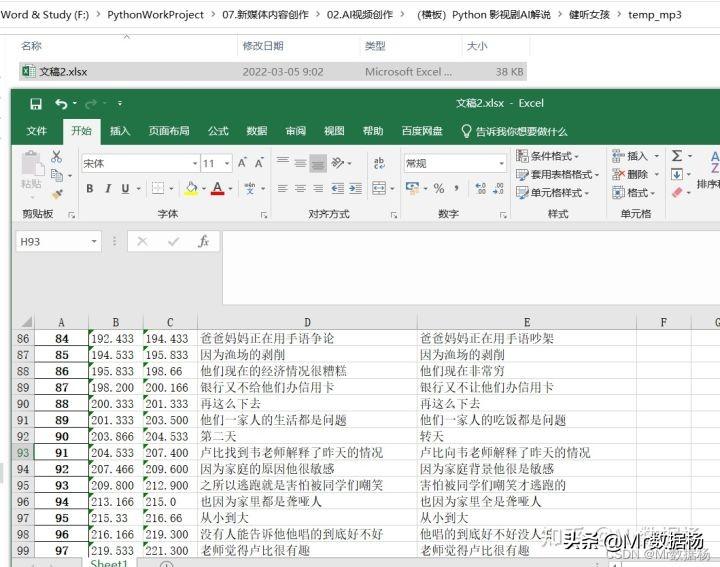
Task: Select column D header
Action: pos(307,322)
